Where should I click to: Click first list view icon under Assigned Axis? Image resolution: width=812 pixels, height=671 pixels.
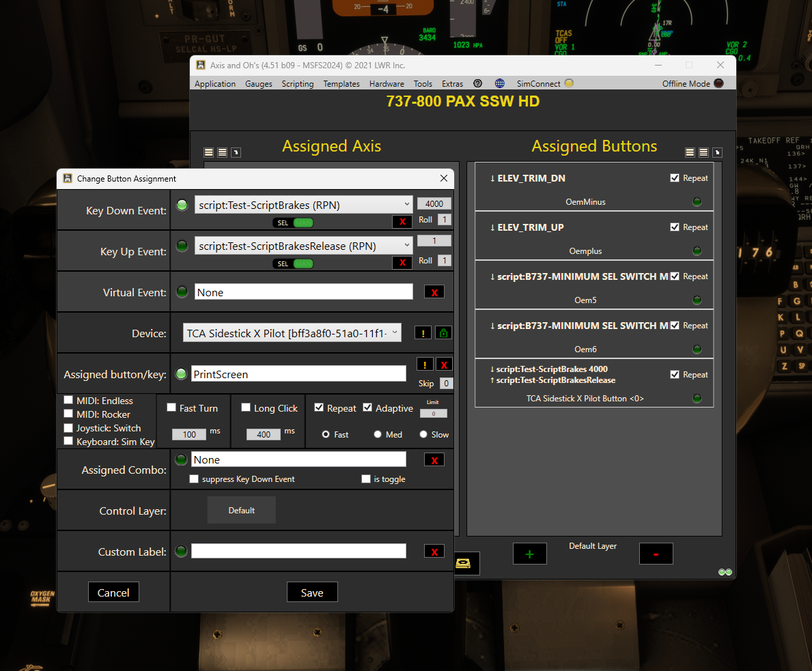click(209, 152)
